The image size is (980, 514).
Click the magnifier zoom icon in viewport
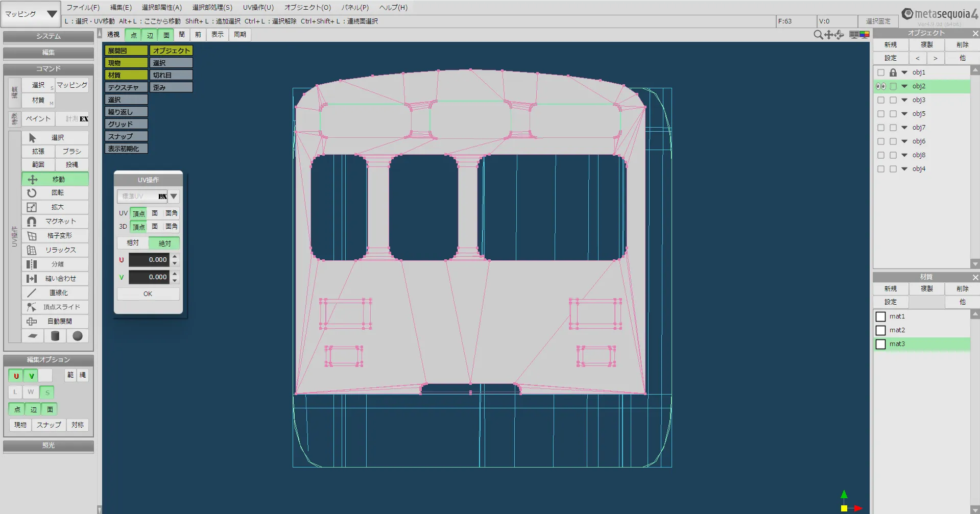[x=818, y=35]
